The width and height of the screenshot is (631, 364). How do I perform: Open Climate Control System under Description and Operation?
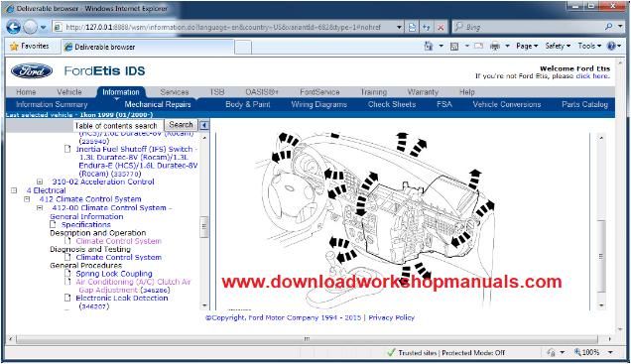pos(119,241)
